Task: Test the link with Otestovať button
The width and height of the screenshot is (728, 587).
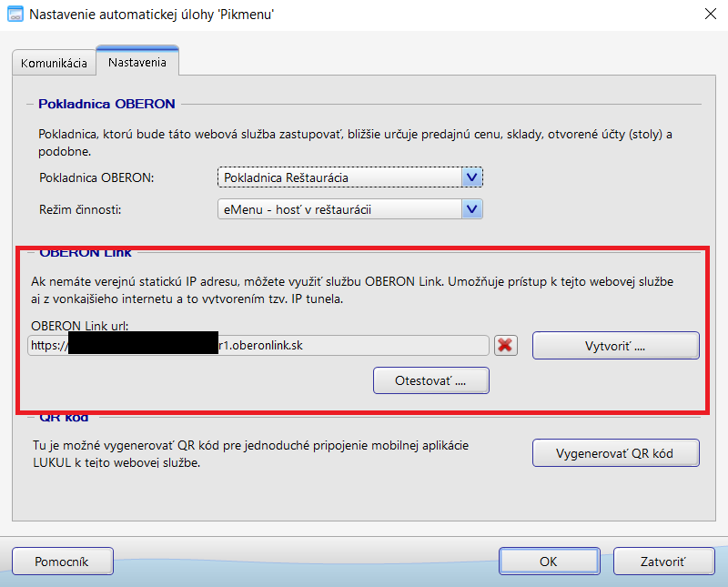Action: (x=430, y=380)
